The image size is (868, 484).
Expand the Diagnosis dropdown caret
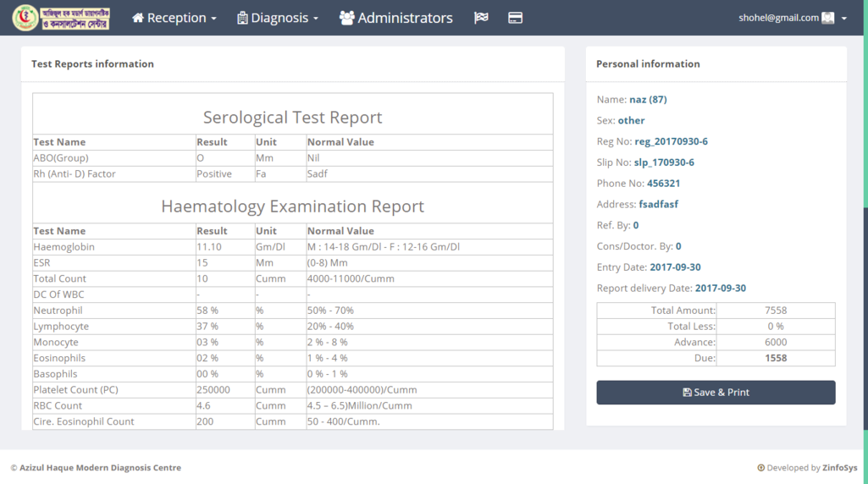coord(316,19)
